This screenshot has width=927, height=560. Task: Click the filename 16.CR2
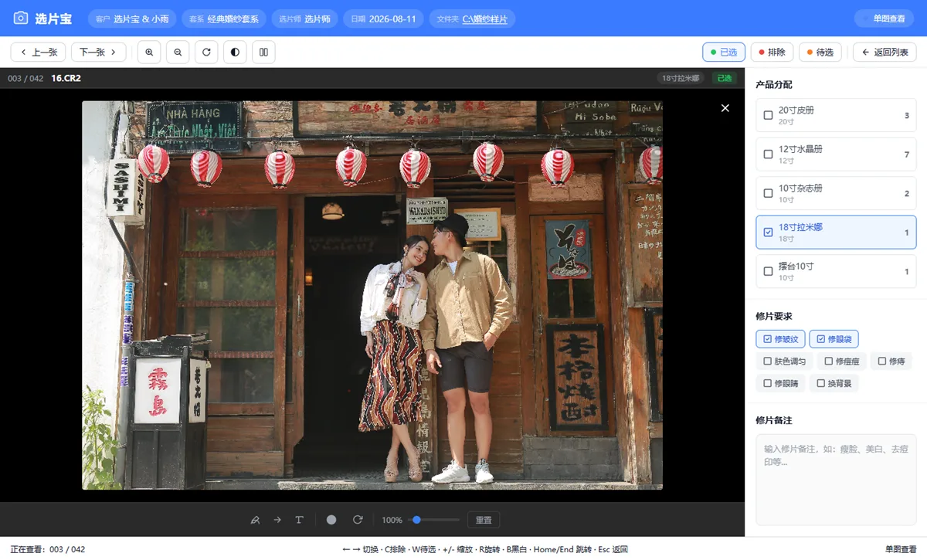[66, 78]
